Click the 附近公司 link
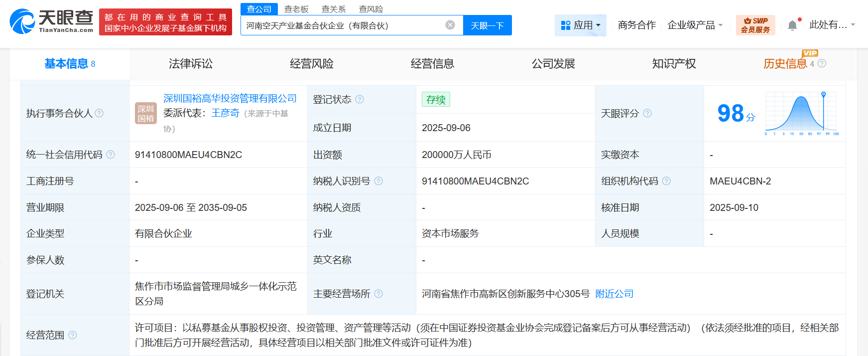This screenshot has height=356, width=868. click(x=615, y=294)
